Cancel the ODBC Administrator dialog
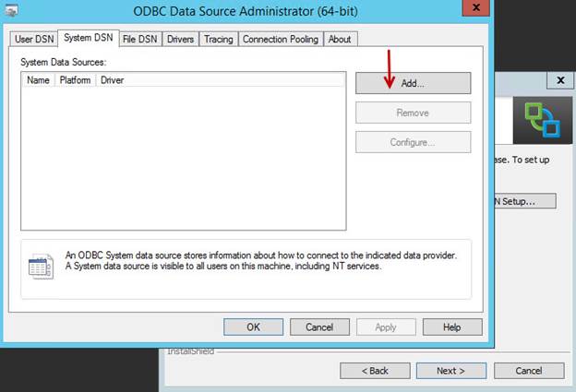The height and width of the screenshot is (392, 576). pos(319,327)
